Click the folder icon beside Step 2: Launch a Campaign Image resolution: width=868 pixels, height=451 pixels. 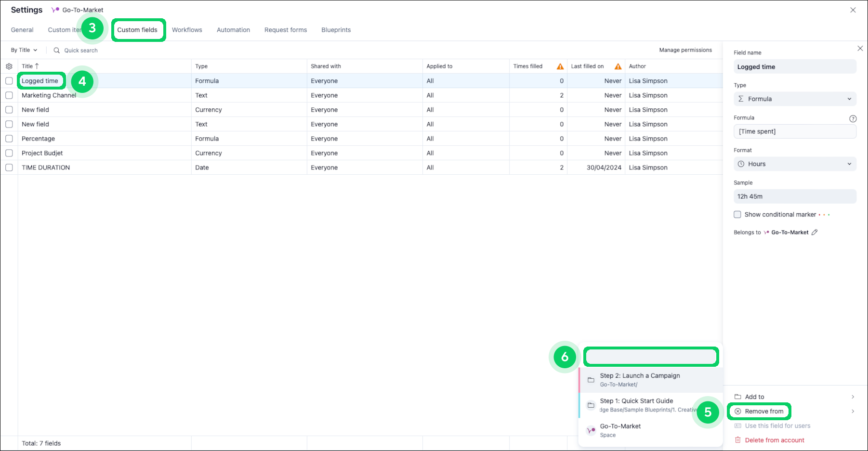[591, 379]
